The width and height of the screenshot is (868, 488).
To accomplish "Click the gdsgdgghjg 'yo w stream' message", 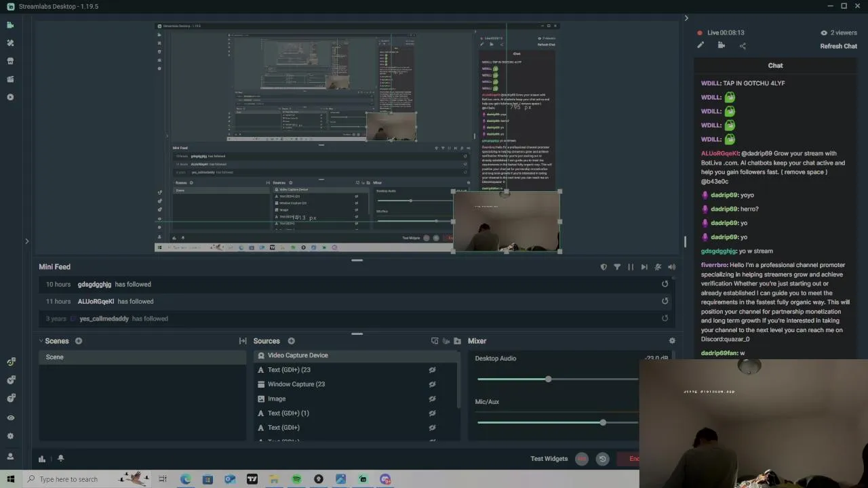I will [737, 251].
